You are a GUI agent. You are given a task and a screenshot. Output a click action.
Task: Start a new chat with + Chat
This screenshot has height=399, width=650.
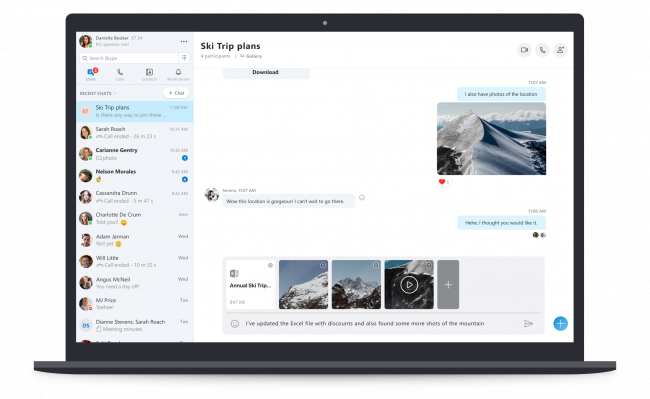click(176, 93)
